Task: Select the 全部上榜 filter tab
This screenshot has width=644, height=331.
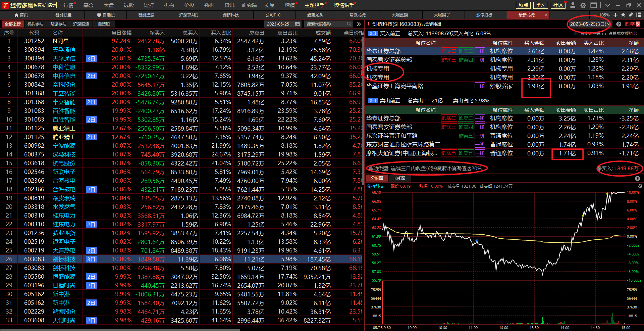Action: click(x=13, y=24)
